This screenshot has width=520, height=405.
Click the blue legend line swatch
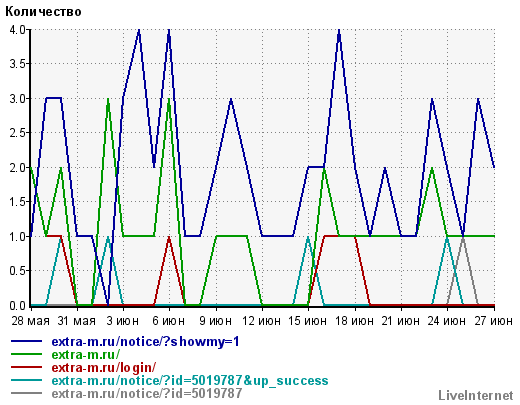tap(26, 341)
